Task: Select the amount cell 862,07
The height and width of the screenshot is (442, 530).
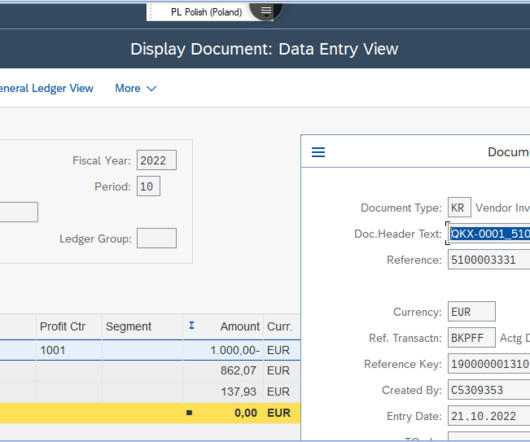Action: (223, 371)
